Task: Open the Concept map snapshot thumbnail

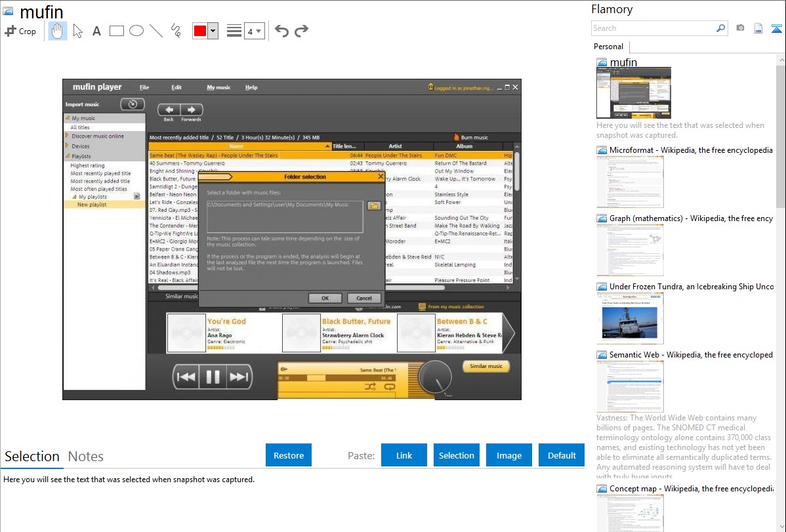Action: [630, 513]
